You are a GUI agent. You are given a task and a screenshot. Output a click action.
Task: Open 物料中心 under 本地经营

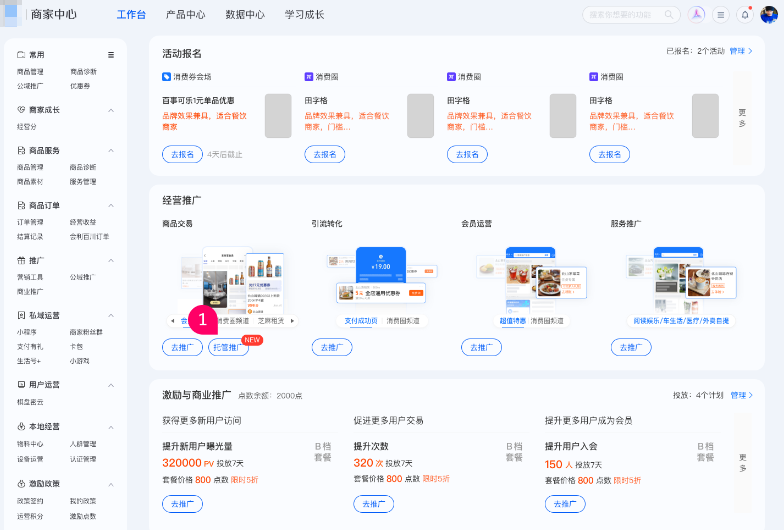point(30,444)
